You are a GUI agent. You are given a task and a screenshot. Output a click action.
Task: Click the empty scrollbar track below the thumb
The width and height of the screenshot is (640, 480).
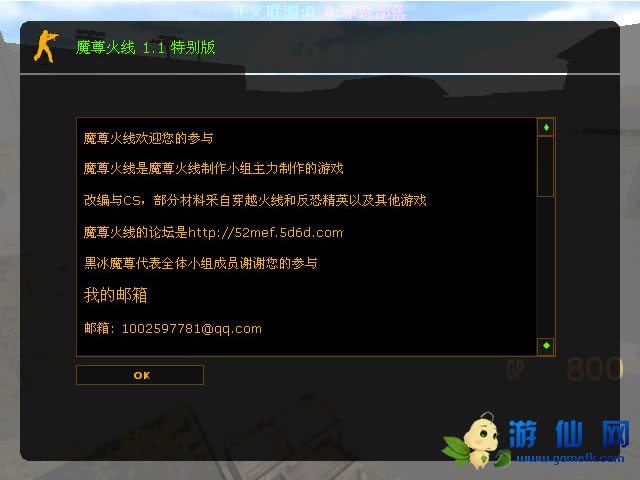(546, 267)
